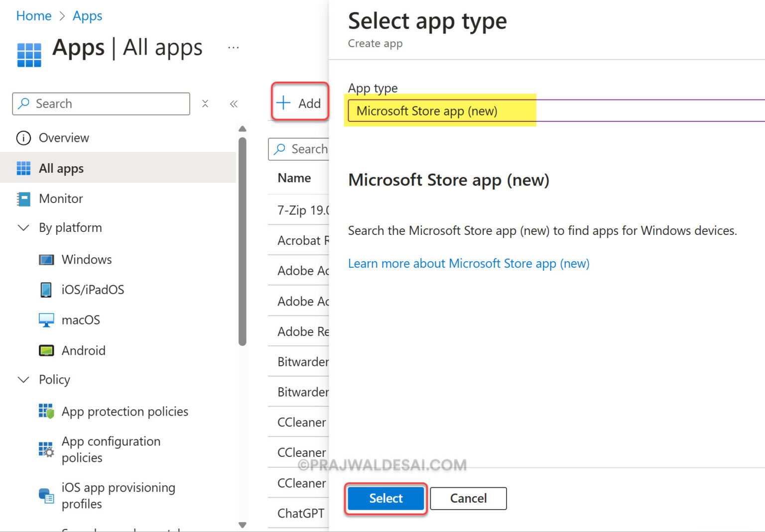Open iOS app provisioning profiles
Image resolution: width=765 pixels, height=532 pixels.
coord(119,496)
